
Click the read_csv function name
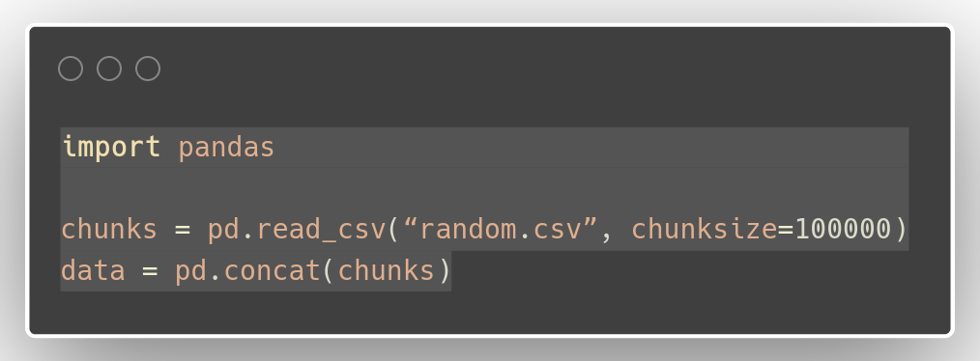click(x=322, y=230)
